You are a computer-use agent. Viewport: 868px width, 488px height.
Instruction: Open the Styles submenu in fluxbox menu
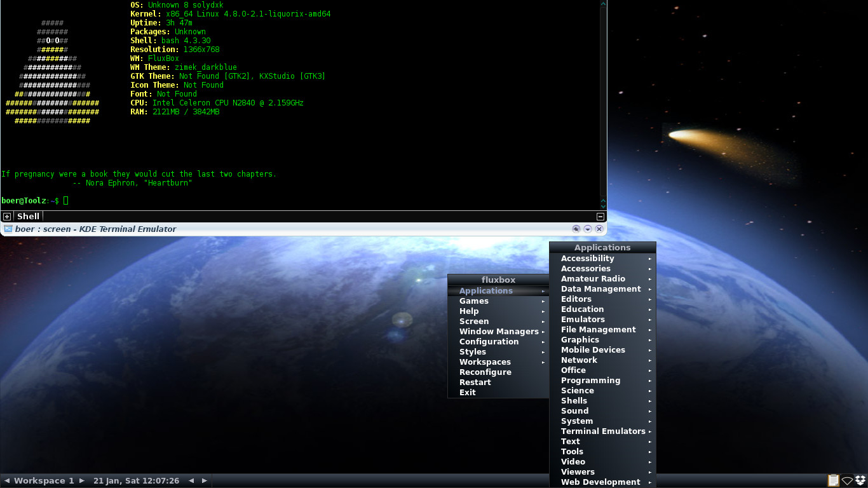click(x=473, y=352)
